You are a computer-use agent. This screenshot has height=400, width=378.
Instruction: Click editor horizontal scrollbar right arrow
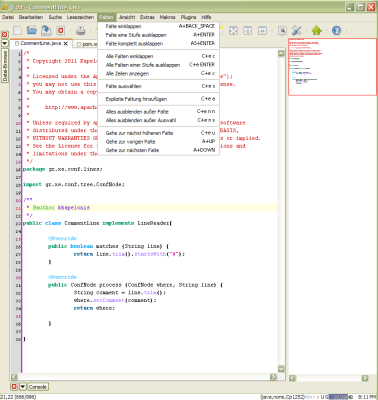(273, 376)
